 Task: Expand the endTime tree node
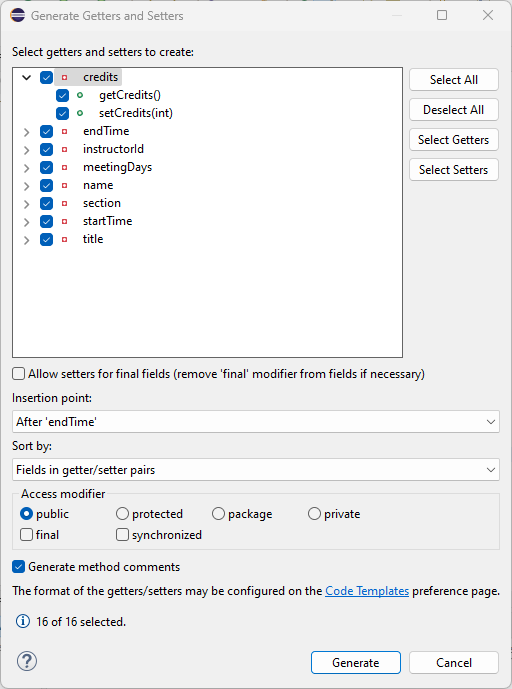(x=27, y=132)
